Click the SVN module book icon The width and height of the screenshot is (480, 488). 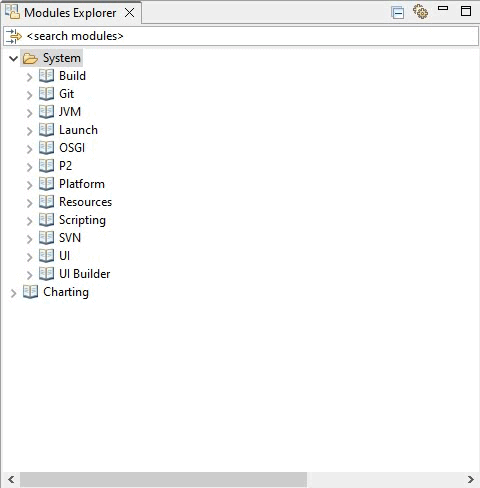tap(46, 238)
